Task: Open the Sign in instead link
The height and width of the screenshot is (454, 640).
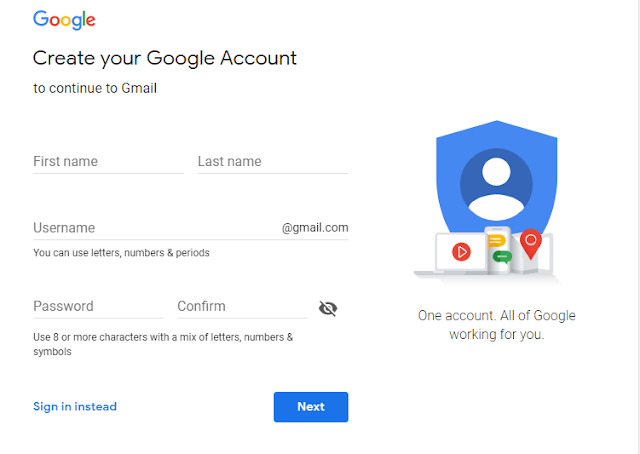Action: pos(75,407)
